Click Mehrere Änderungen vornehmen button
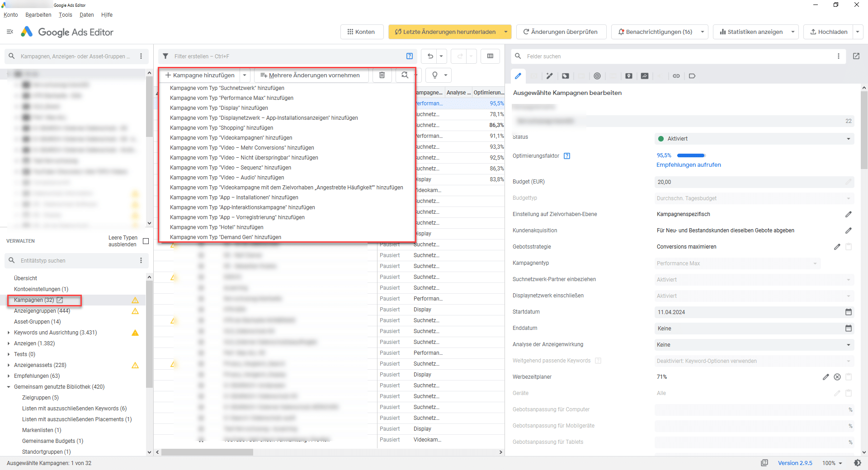The width and height of the screenshot is (868, 470). 311,75
